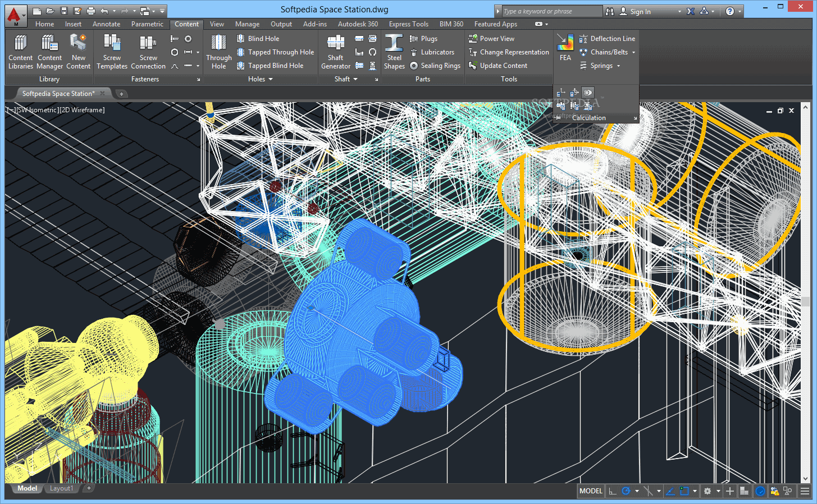Viewport: 817px width, 504px height.
Task: Open status bar customization menu icon
Action: coord(804,491)
